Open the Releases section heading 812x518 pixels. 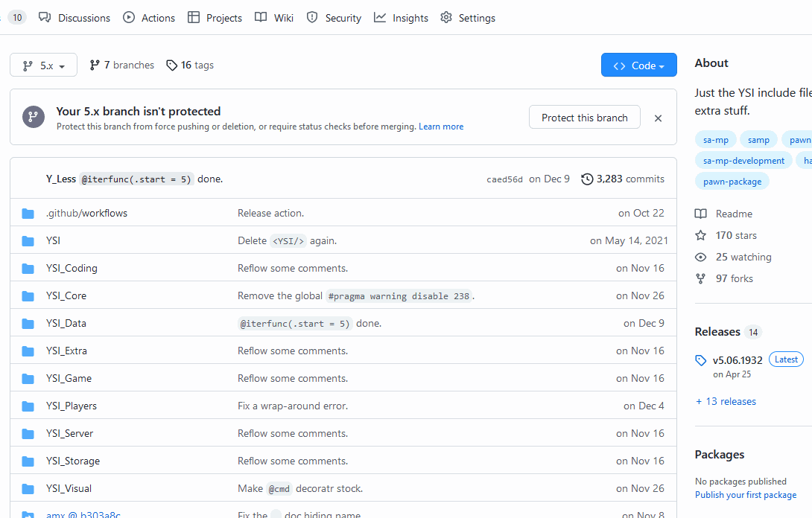coord(717,332)
